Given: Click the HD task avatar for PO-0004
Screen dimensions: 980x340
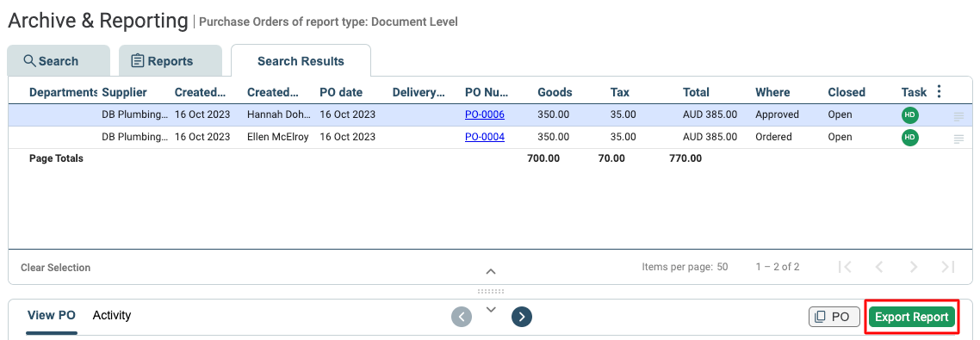Looking at the screenshot, I should tap(910, 138).
